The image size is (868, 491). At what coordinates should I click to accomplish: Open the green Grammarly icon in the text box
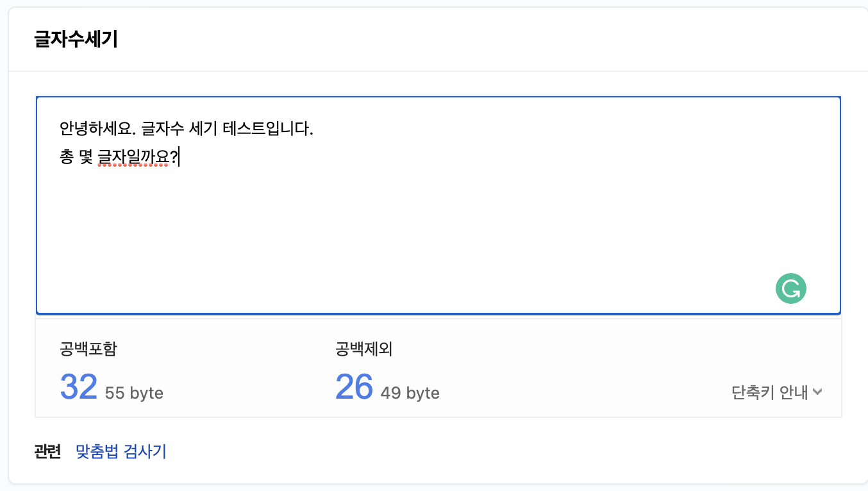click(790, 288)
